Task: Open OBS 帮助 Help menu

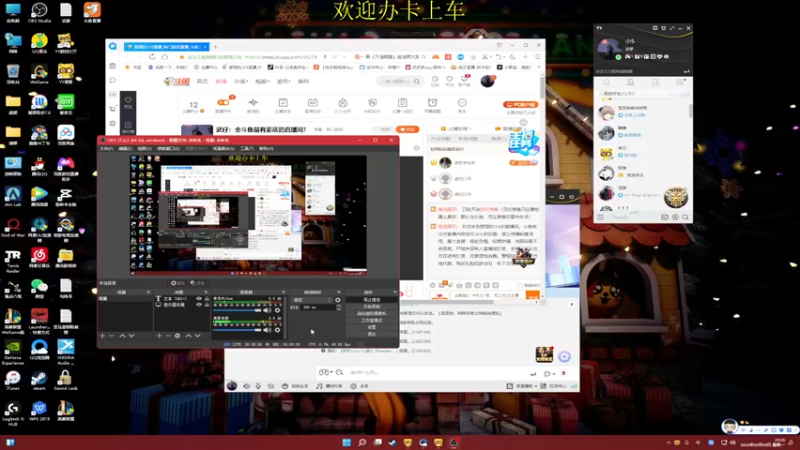Action: point(266,148)
